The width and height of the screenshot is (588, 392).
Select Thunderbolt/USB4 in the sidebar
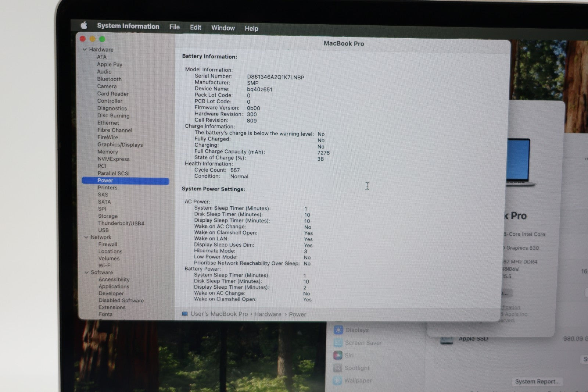[x=121, y=223]
